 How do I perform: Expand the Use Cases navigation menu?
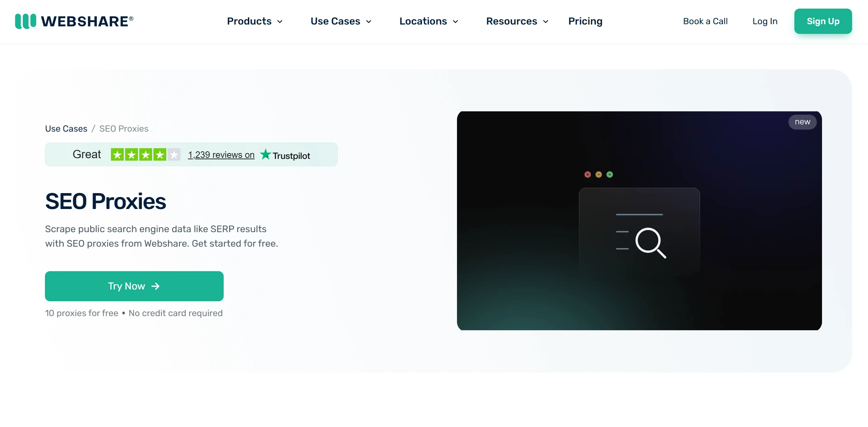tap(341, 21)
